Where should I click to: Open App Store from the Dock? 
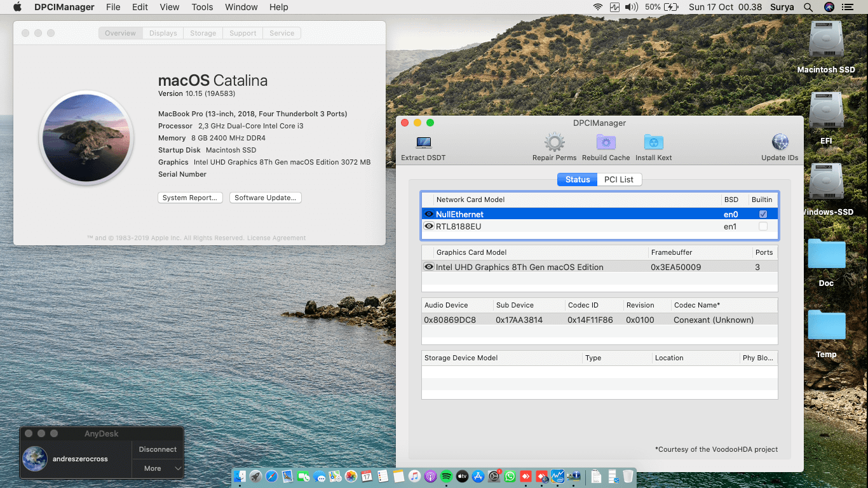click(x=478, y=476)
